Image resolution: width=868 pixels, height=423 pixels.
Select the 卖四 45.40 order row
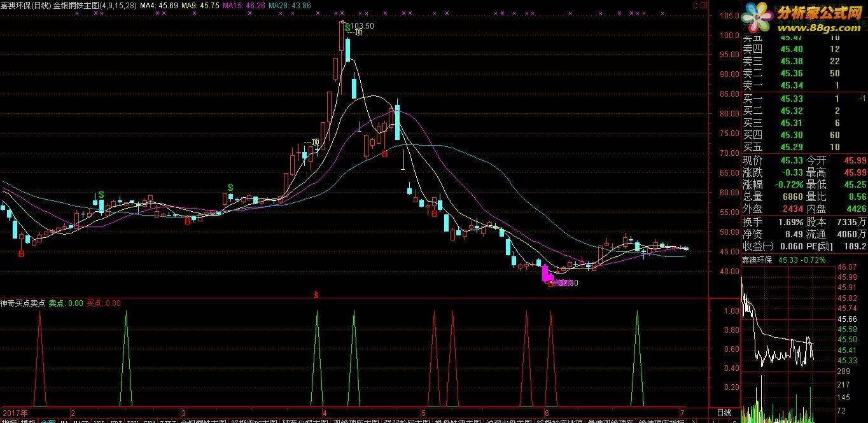(804, 49)
